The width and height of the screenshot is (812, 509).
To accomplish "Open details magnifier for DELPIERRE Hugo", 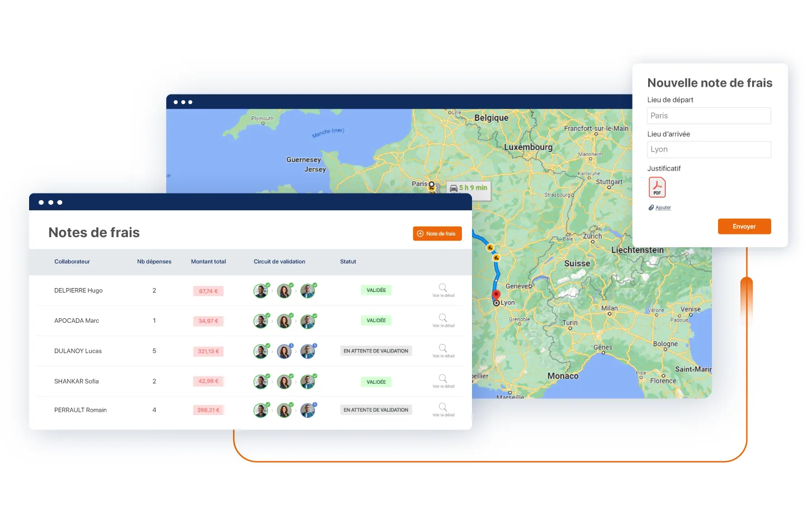I will coord(443,288).
